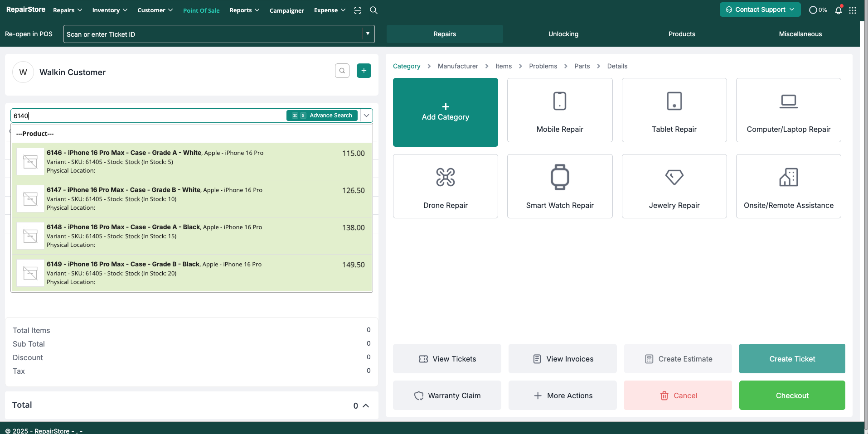The width and height of the screenshot is (868, 434).
Task: Switch to the Unlocking tab
Action: [x=563, y=34]
